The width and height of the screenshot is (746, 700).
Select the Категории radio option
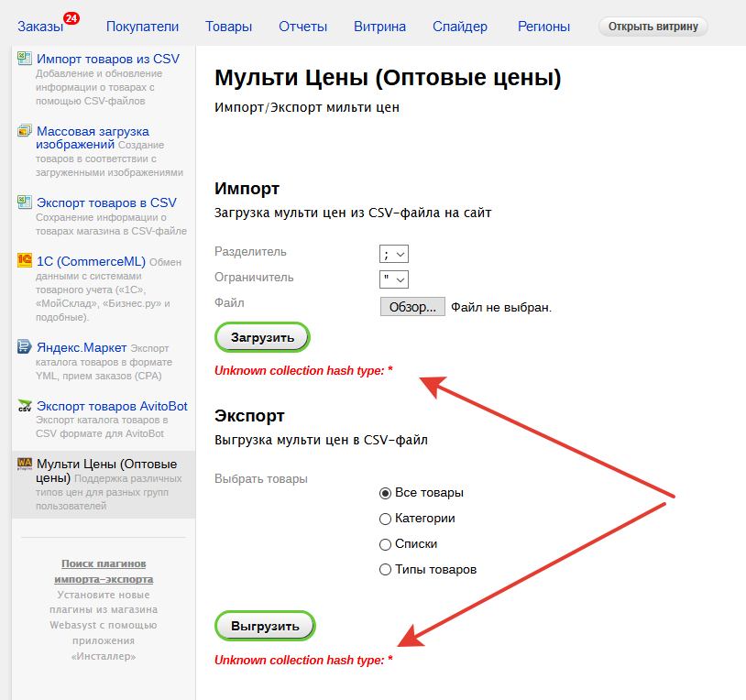(x=386, y=519)
